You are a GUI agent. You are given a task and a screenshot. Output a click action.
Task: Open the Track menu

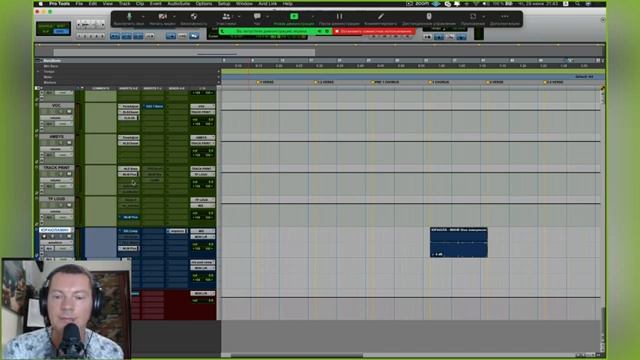click(124, 4)
